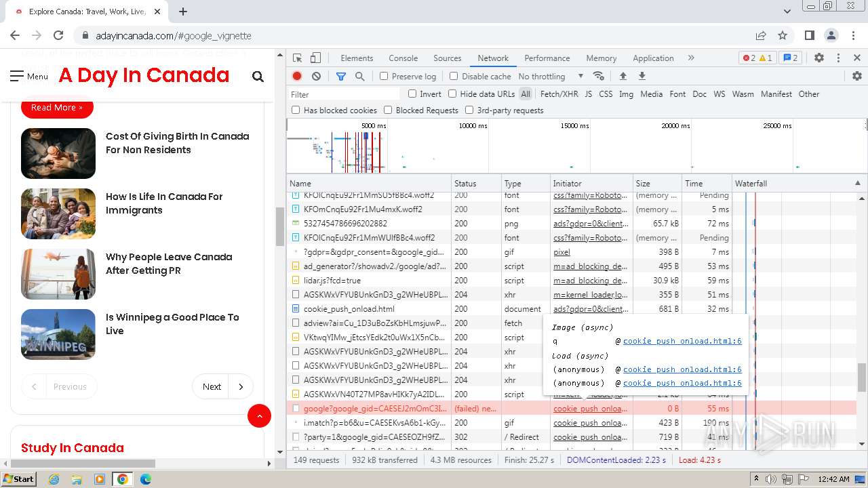Image resolution: width=868 pixels, height=488 pixels.
Task: Open the No throttling dropdown
Action: [551, 77]
